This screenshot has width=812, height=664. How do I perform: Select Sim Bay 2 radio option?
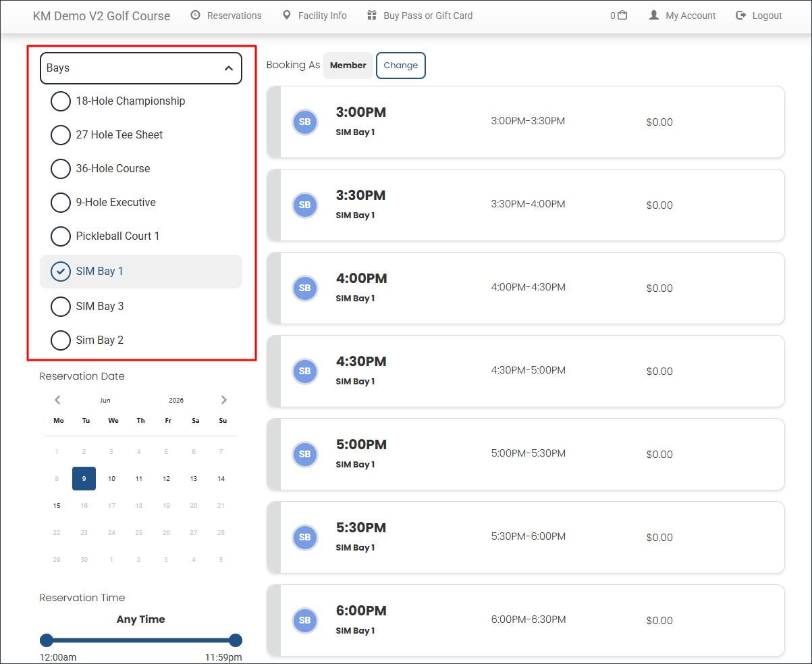point(61,340)
